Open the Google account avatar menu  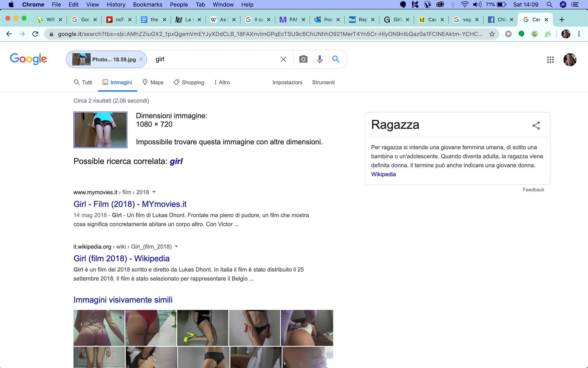570,59
